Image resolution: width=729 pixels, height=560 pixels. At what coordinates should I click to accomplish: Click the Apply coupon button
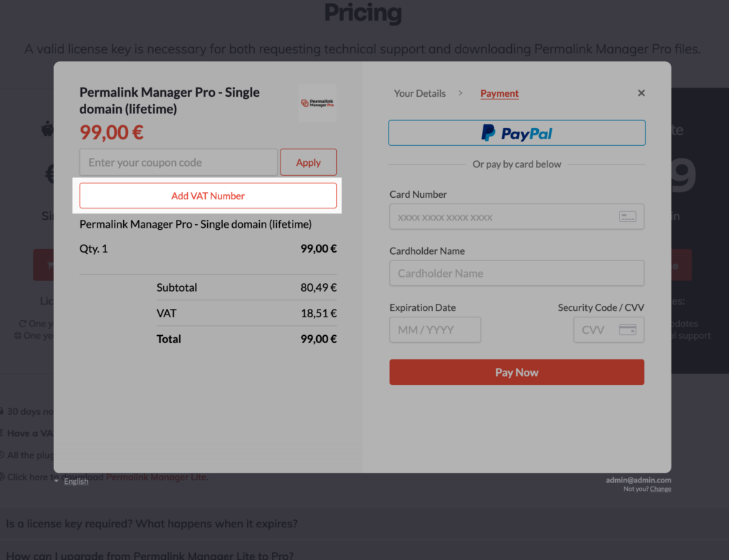308,162
